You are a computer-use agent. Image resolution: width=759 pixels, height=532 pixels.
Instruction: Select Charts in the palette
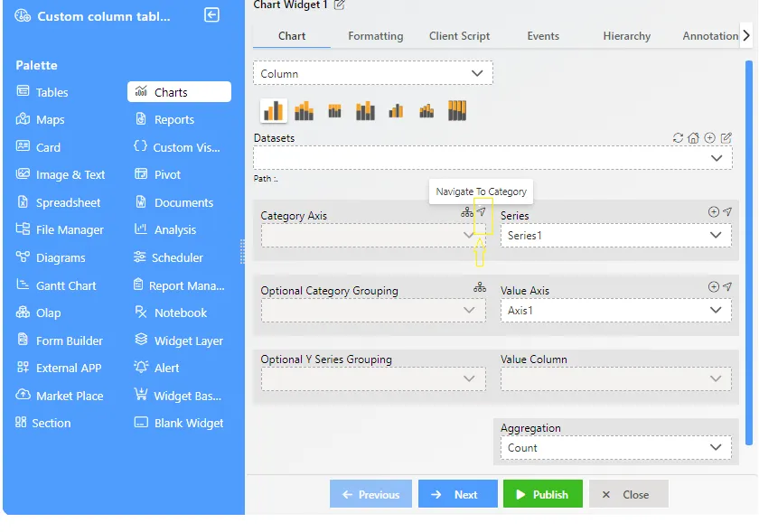tap(179, 92)
